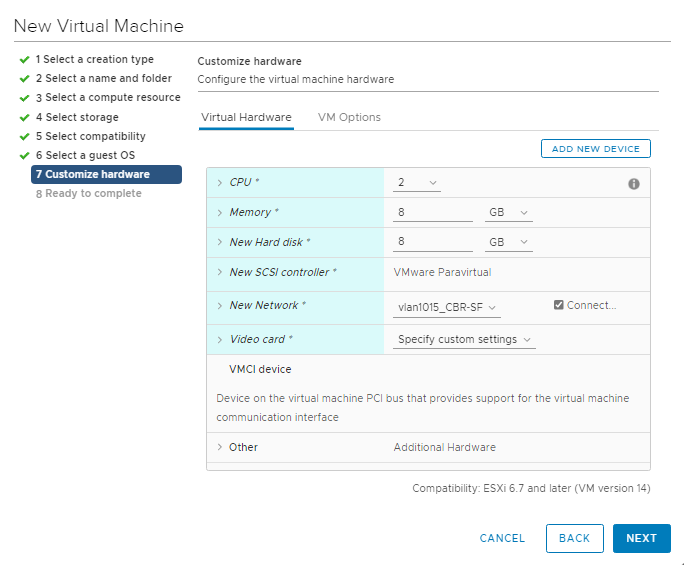Toggle the network Connect checkbox
The height and width of the screenshot is (565, 684).
pos(559,306)
